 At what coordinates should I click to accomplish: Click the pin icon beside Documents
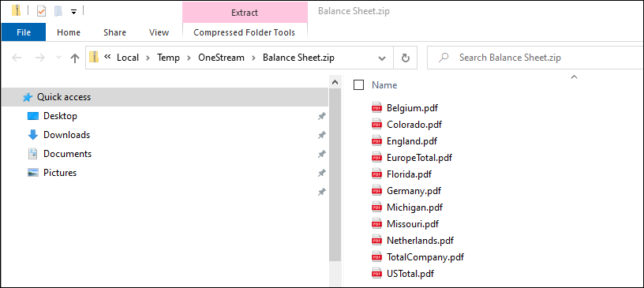point(321,154)
